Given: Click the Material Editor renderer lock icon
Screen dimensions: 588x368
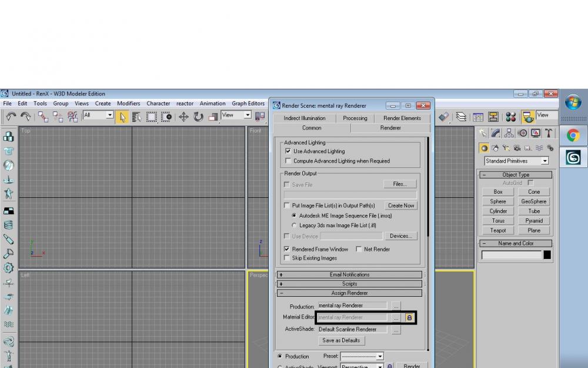Looking at the screenshot, I should (409, 318).
